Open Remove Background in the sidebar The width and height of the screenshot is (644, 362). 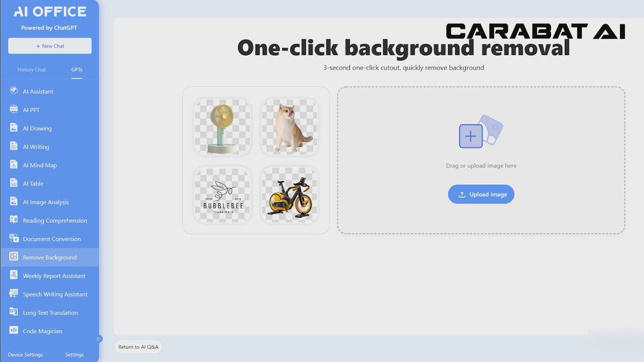coord(49,257)
